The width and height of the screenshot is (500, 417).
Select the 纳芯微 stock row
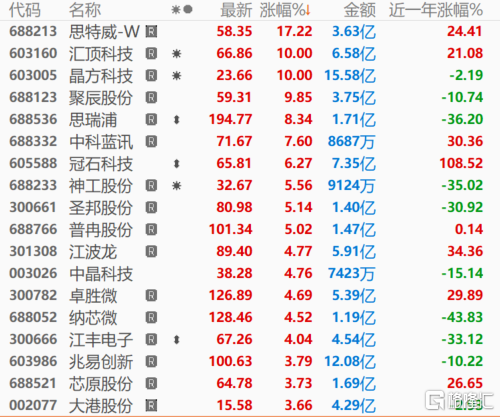(x=246, y=318)
